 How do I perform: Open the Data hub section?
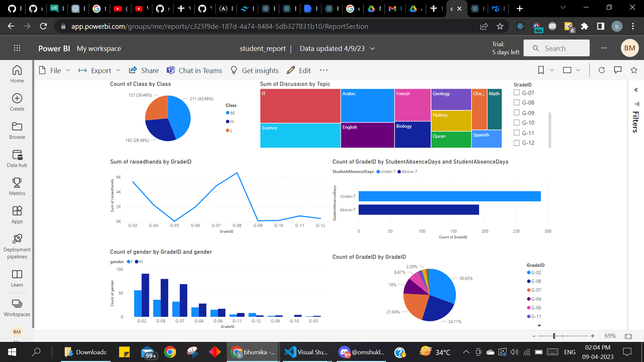[x=17, y=159]
